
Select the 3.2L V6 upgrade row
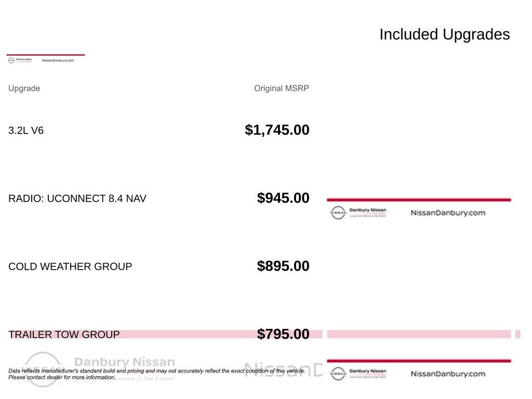pyautogui.click(x=26, y=130)
